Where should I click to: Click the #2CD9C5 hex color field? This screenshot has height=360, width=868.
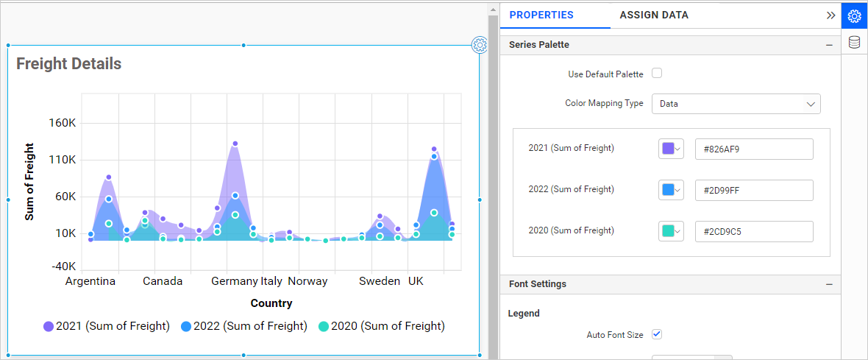[x=753, y=231]
